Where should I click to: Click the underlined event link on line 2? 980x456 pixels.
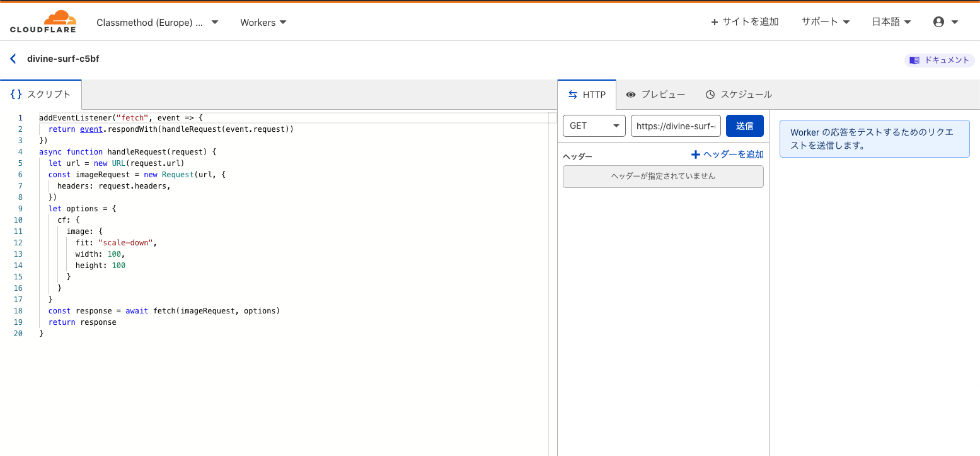pos(91,129)
